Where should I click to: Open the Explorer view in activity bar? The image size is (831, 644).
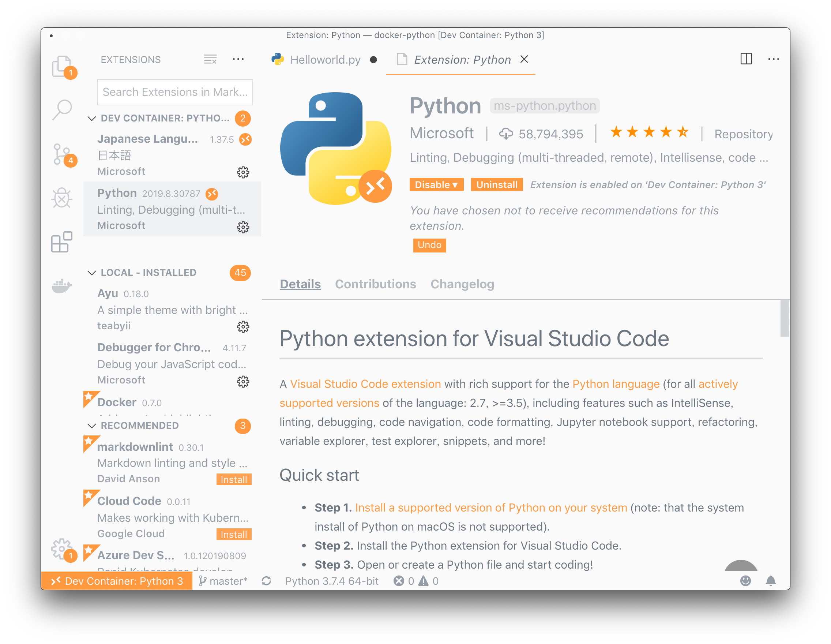click(62, 66)
